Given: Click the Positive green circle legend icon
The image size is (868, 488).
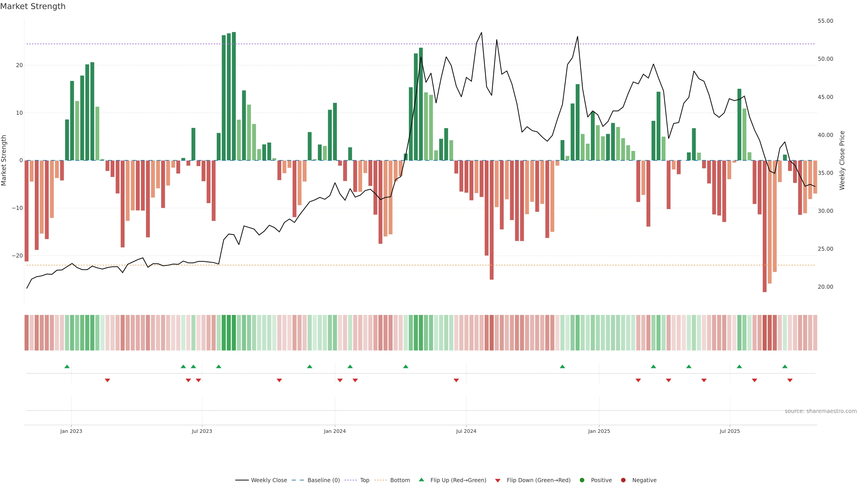Looking at the screenshot, I should click(x=582, y=480).
